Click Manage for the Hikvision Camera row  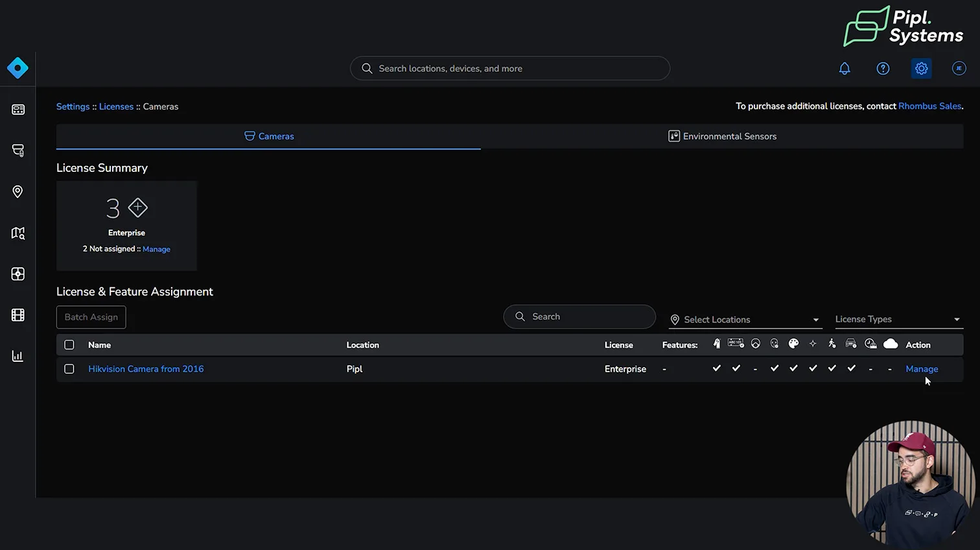point(922,369)
